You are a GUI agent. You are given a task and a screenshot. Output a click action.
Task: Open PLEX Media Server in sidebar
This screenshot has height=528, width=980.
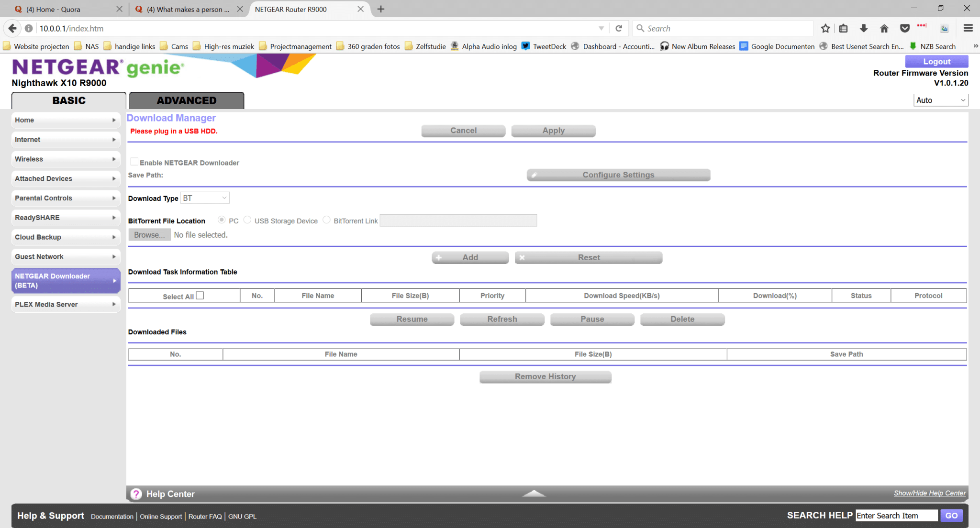point(66,305)
